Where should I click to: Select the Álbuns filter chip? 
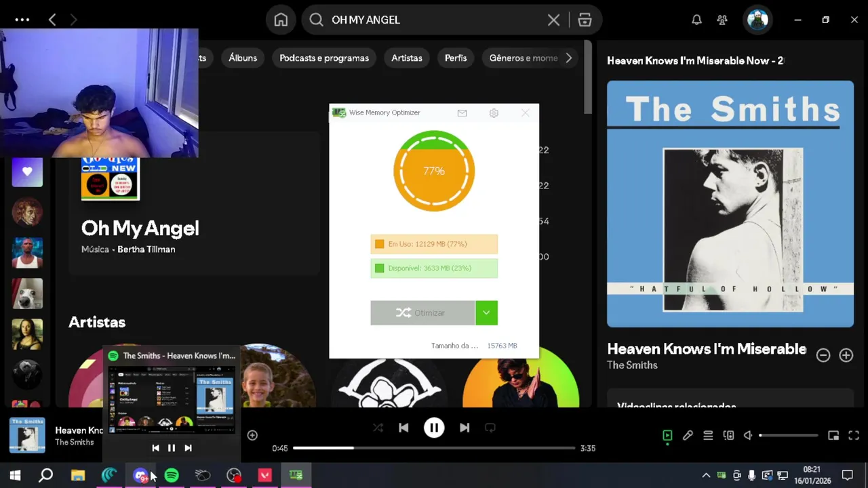click(243, 58)
